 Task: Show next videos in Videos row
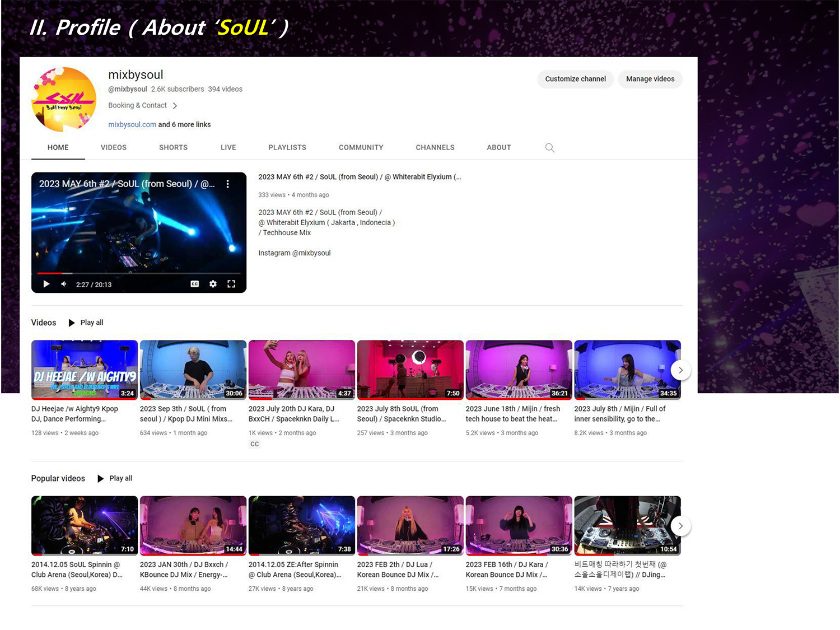pos(680,370)
